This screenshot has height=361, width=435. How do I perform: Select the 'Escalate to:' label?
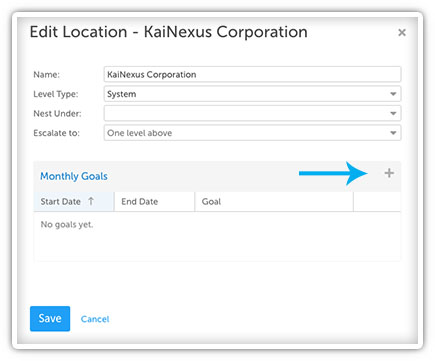[x=56, y=133]
